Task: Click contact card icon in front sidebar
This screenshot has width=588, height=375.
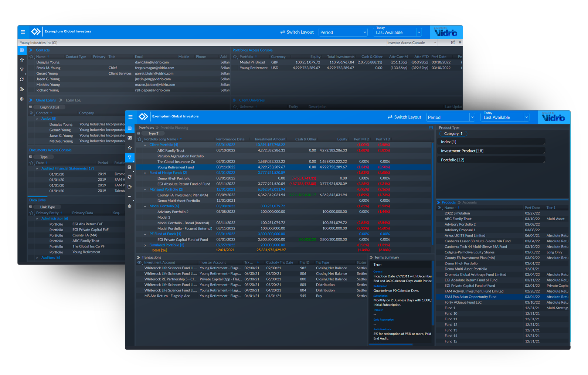Action: [130, 138]
